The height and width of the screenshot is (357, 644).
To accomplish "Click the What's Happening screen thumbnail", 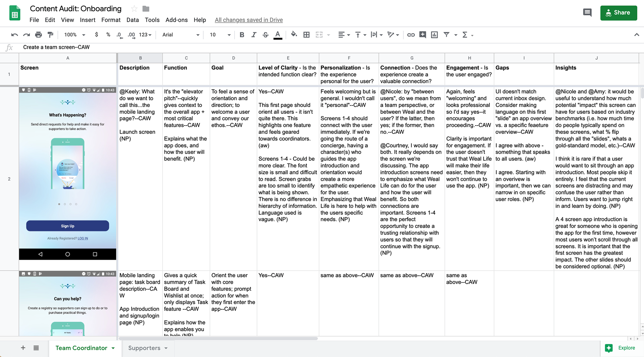I will (68, 173).
